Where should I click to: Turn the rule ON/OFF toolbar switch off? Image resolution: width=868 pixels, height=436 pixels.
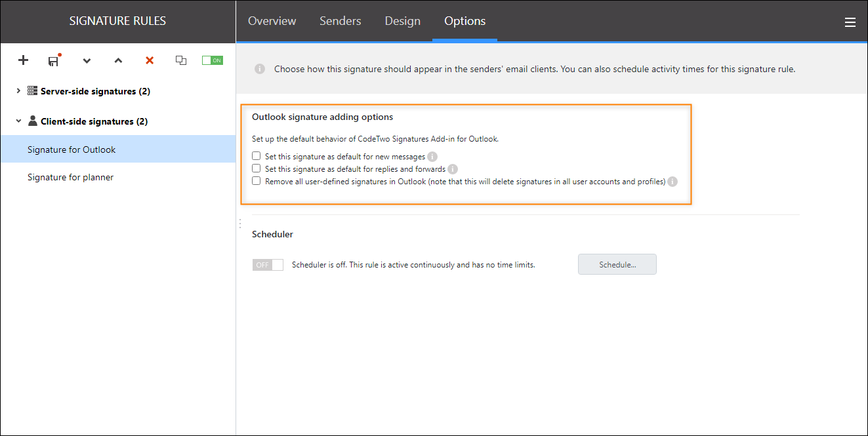tap(212, 60)
